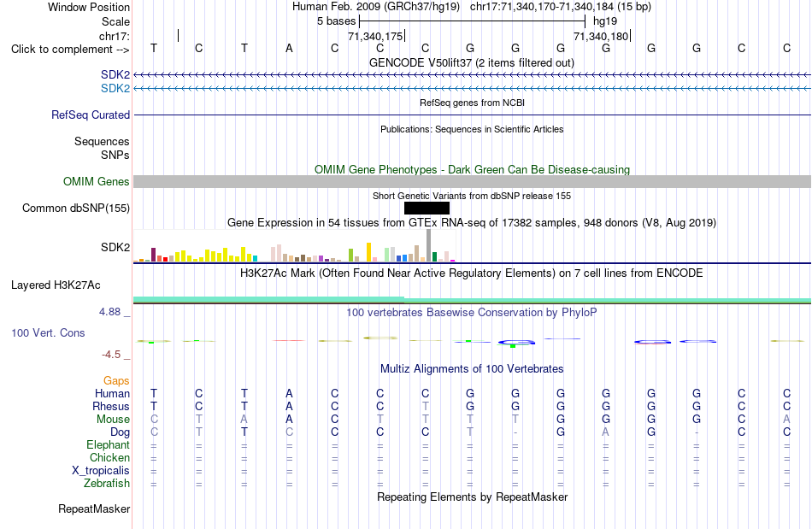Click the GTEx Gene Expression in 54 tissues title
Image resolution: width=812 pixels, height=529 pixels.
point(472,223)
